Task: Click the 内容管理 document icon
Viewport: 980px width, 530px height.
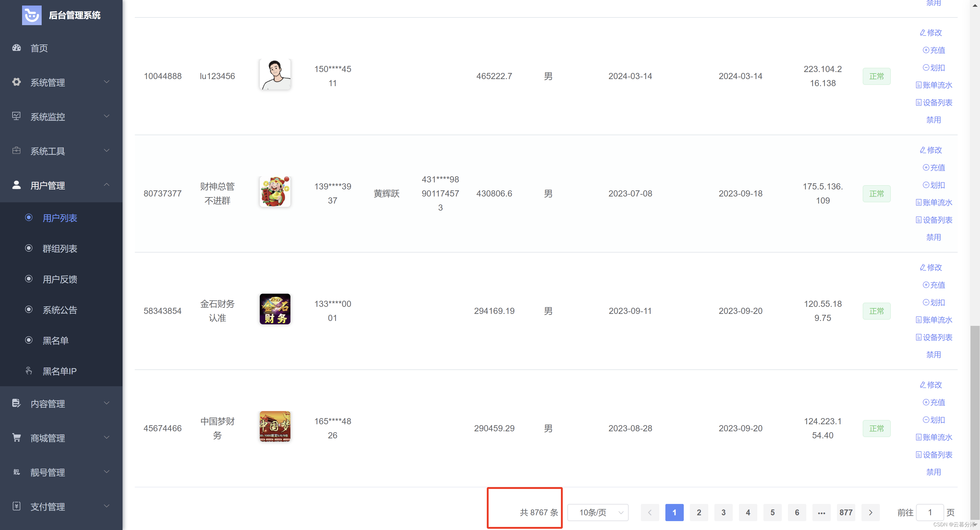Action: (16, 403)
